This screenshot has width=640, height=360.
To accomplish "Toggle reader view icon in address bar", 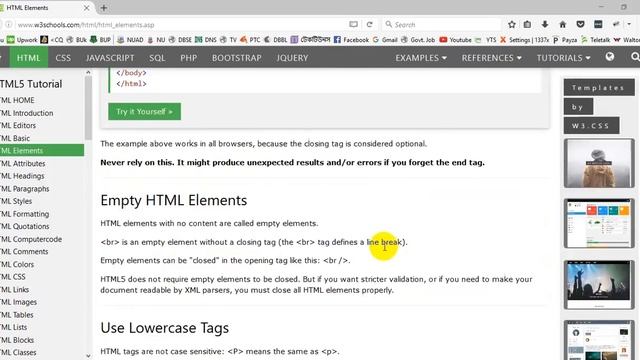I will [x=353, y=24].
